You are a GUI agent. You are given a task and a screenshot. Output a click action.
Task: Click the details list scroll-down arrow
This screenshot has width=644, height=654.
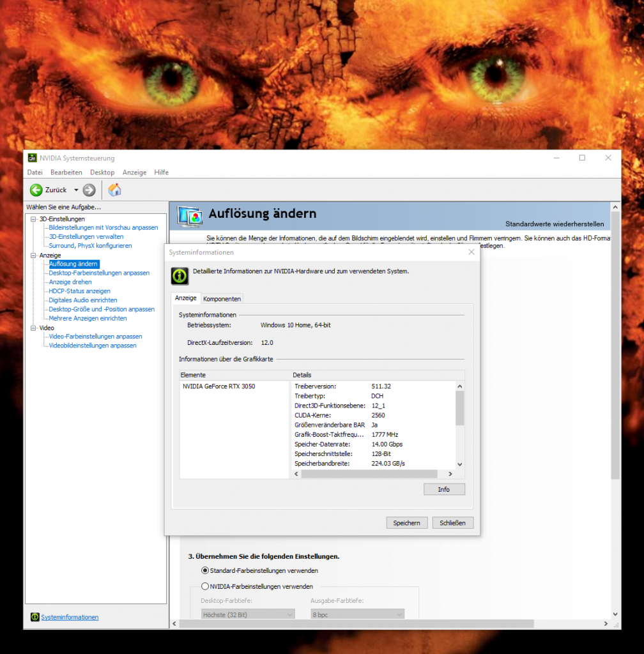point(459,464)
